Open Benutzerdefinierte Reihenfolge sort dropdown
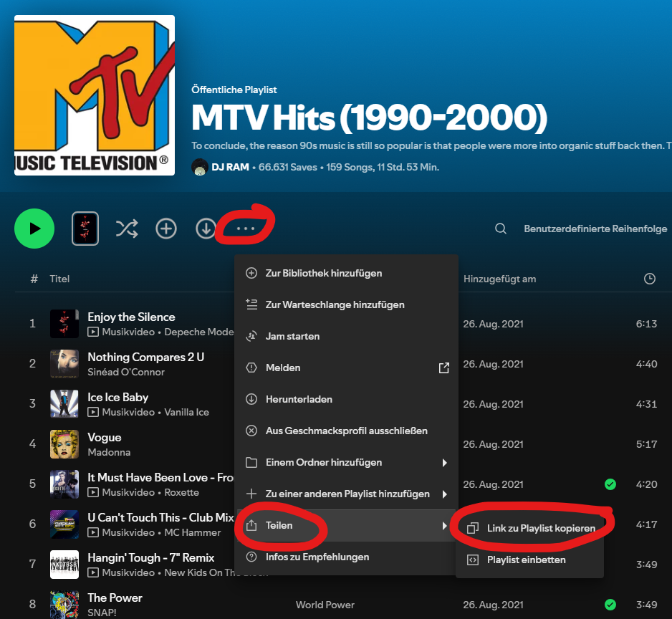Viewport: 672px width, 619px height. (x=595, y=229)
